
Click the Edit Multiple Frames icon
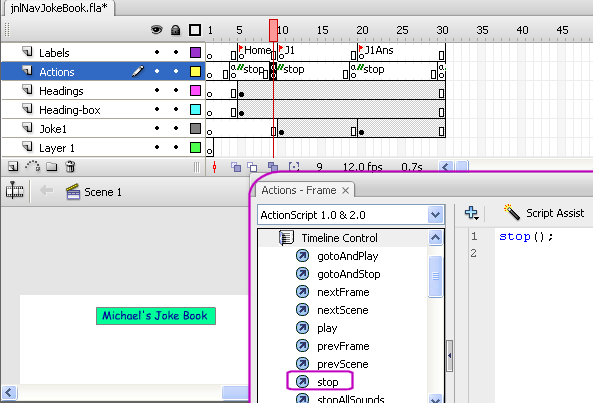tap(273, 167)
